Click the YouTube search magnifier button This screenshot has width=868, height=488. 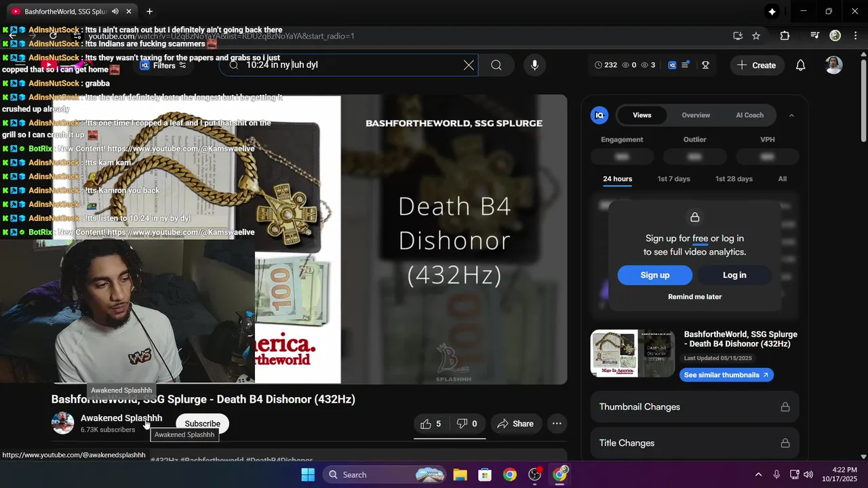click(x=496, y=65)
